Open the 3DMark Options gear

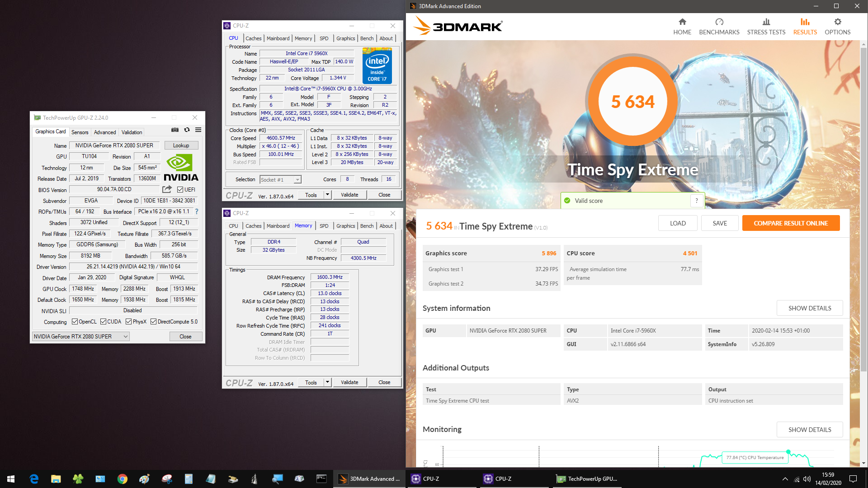coord(837,22)
